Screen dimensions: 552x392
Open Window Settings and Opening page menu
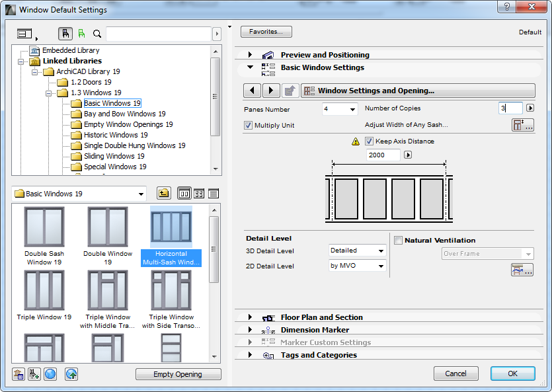coord(418,91)
